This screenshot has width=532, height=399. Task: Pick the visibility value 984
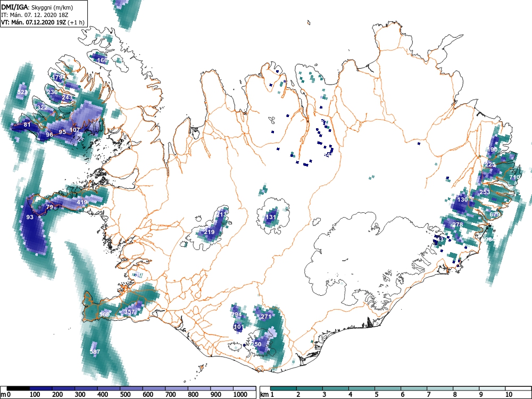[491, 239]
